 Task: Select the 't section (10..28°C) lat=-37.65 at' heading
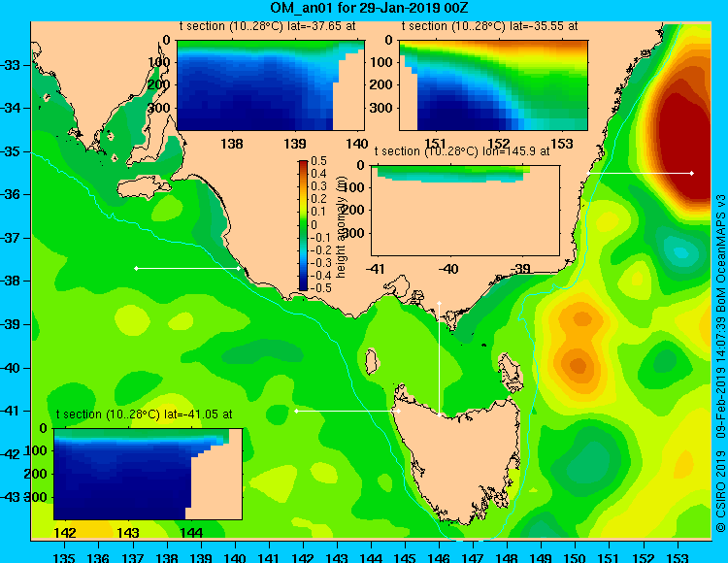[268, 26]
